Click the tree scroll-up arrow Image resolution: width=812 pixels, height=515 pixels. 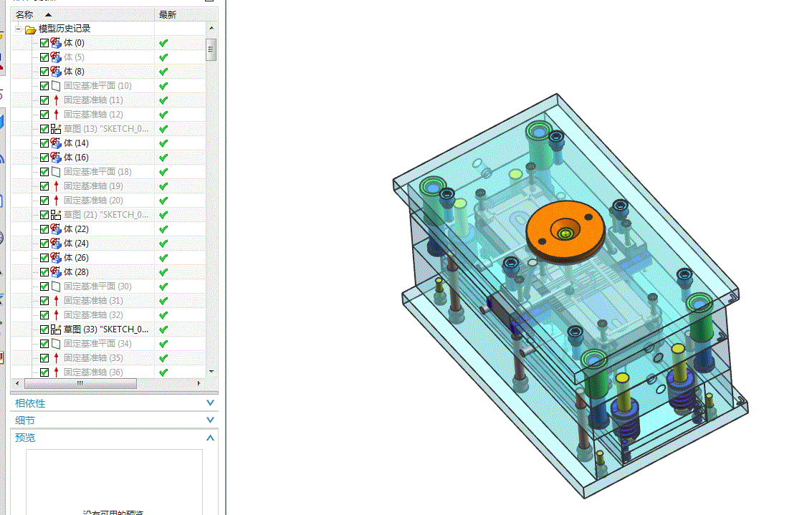coord(211,28)
